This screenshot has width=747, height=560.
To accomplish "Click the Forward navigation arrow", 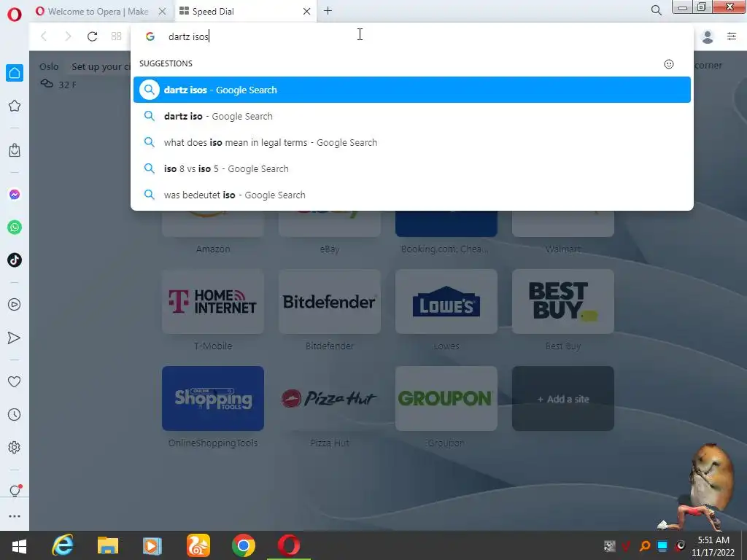I will (68, 36).
